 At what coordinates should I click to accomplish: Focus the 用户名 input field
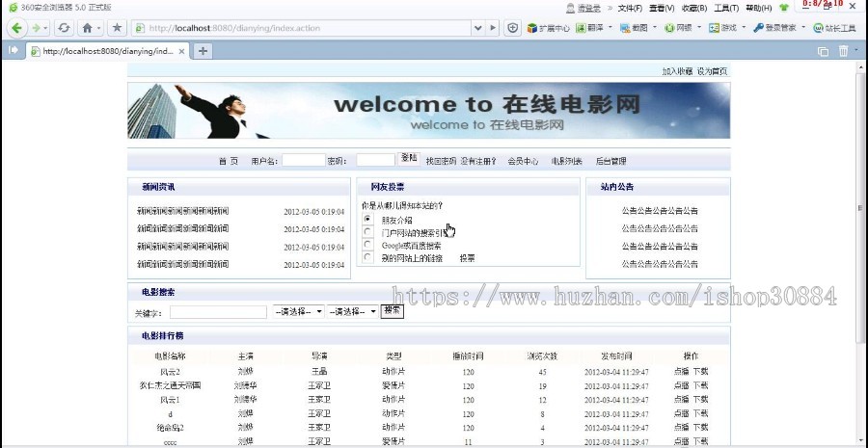(304, 160)
